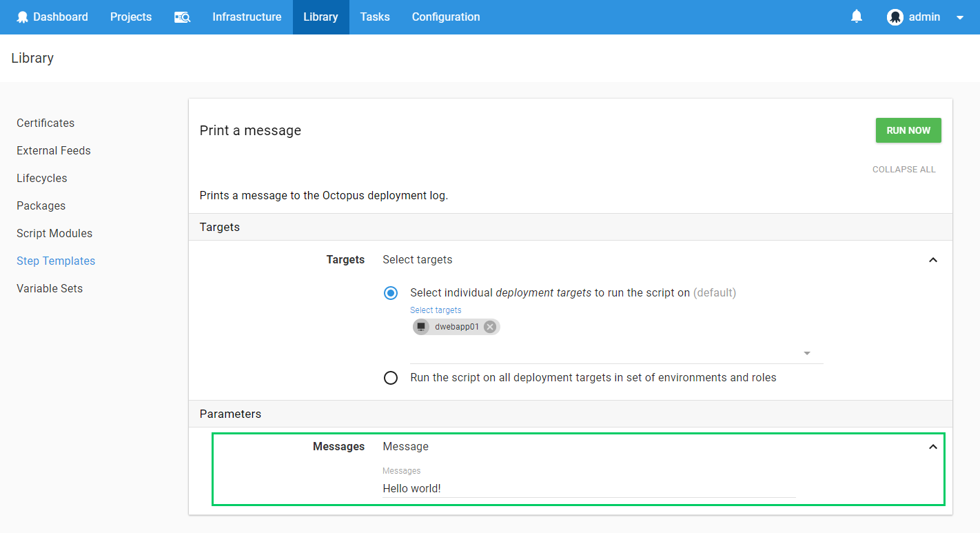Switch to the Tasks page
This screenshot has width=980, height=533.
(375, 17)
